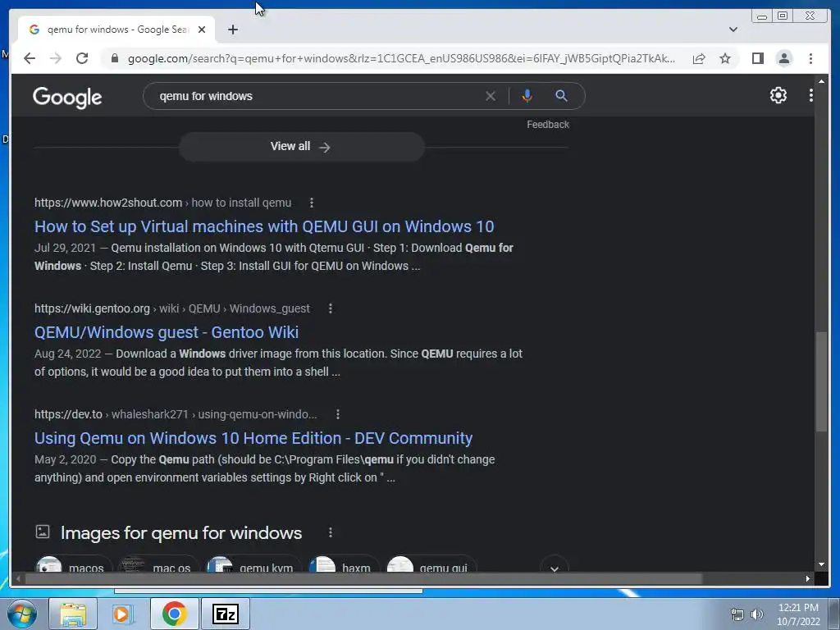Open How to Set up Virtual machines result
This screenshot has width=840, height=630.
(x=264, y=226)
